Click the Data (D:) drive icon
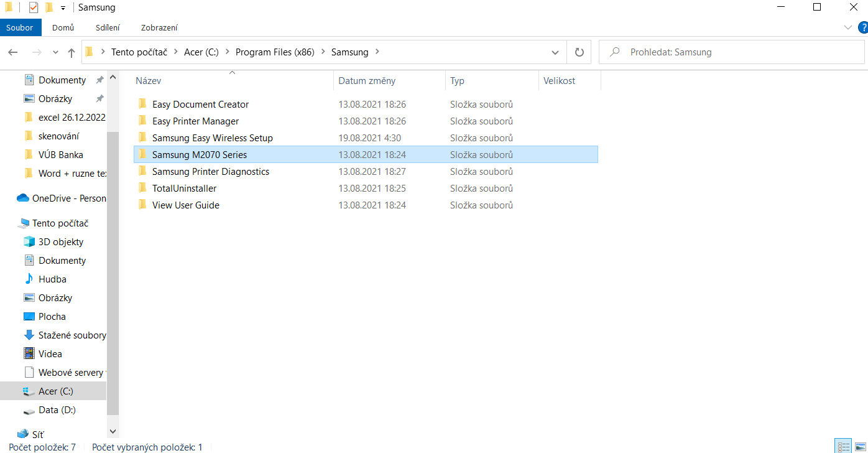868x453 pixels. (29, 410)
